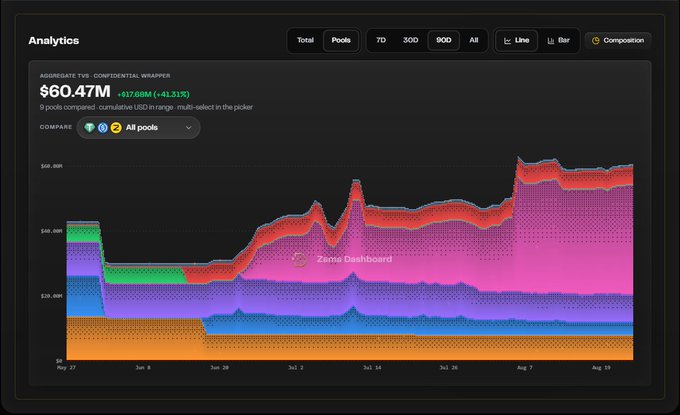Click the line chart icon
Viewport: 680px width, 415px height.
click(x=507, y=41)
